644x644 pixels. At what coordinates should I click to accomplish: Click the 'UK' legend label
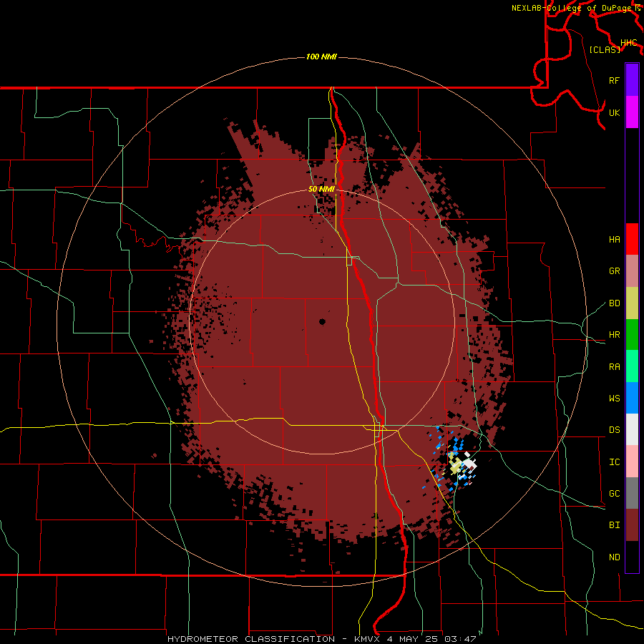click(x=614, y=112)
